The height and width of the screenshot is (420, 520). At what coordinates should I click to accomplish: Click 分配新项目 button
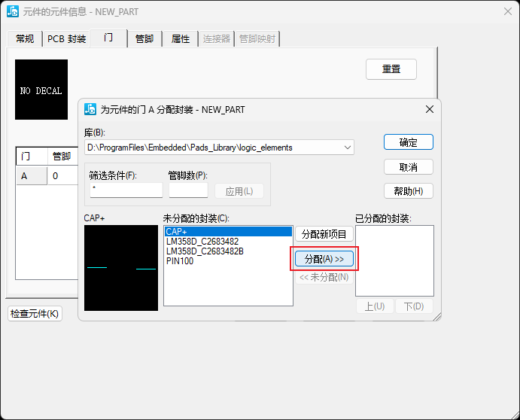pyautogui.click(x=324, y=234)
